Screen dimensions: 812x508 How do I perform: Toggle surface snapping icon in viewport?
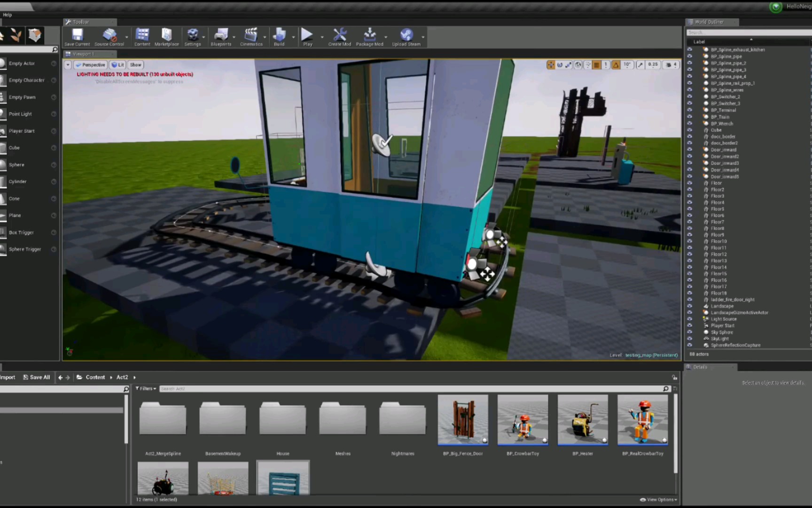(x=587, y=65)
